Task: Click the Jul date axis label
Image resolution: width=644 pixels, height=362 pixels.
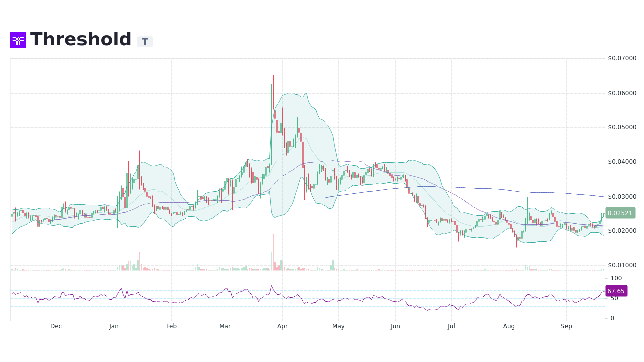Action: (x=451, y=326)
